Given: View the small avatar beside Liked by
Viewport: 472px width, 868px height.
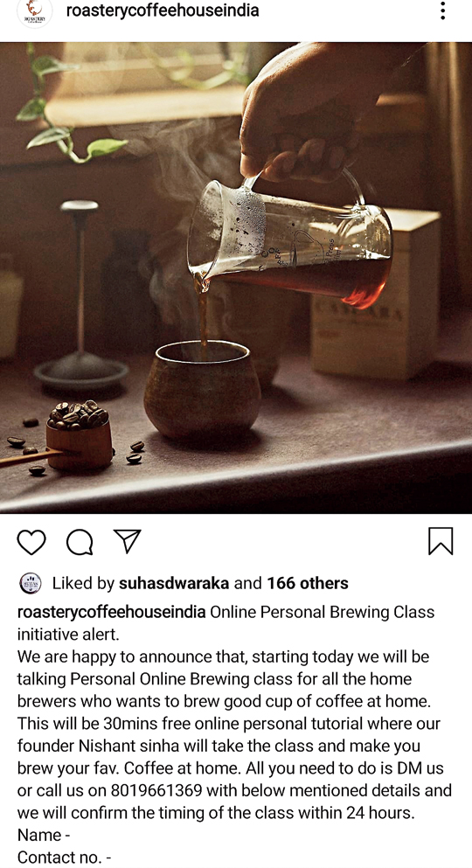Looking at the screenshot, I should [x=31, y=583].
